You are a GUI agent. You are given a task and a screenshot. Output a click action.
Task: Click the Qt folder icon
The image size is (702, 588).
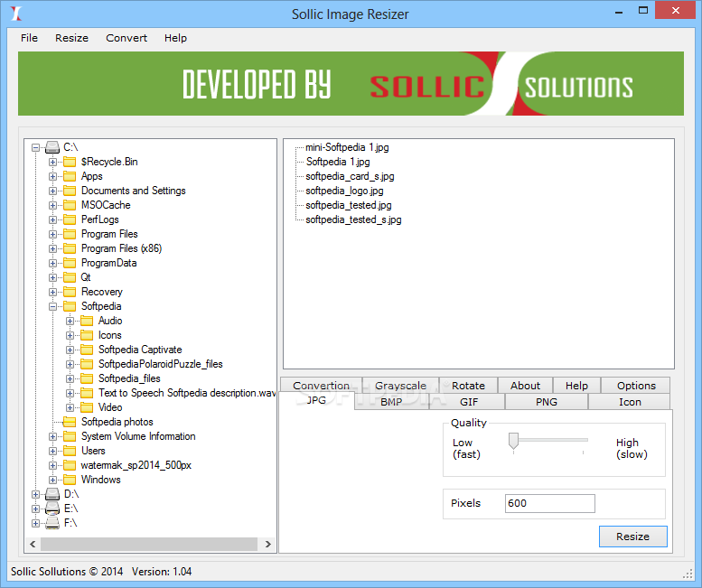(x=70, y=277)
